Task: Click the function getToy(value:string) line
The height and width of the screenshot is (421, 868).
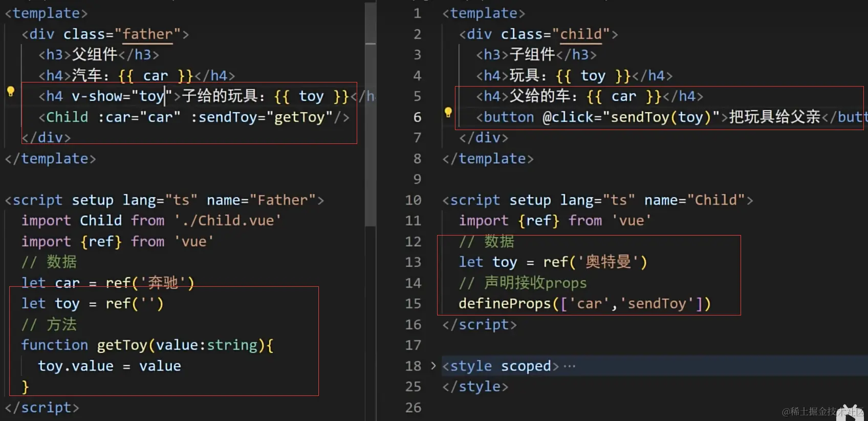Action: (147, 345)
